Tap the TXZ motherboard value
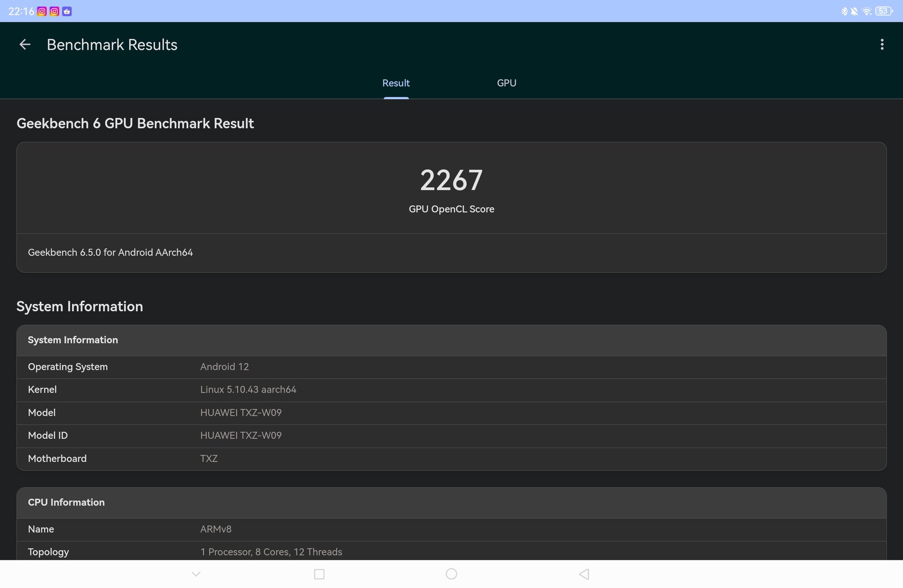Viewport: 903px width, 588px height. click(x=209, y=459)
